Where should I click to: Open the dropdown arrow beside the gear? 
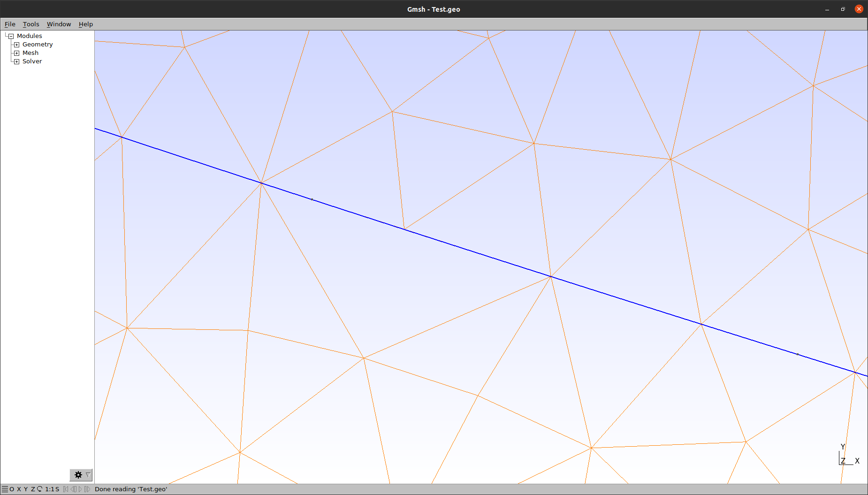(88, 475)
